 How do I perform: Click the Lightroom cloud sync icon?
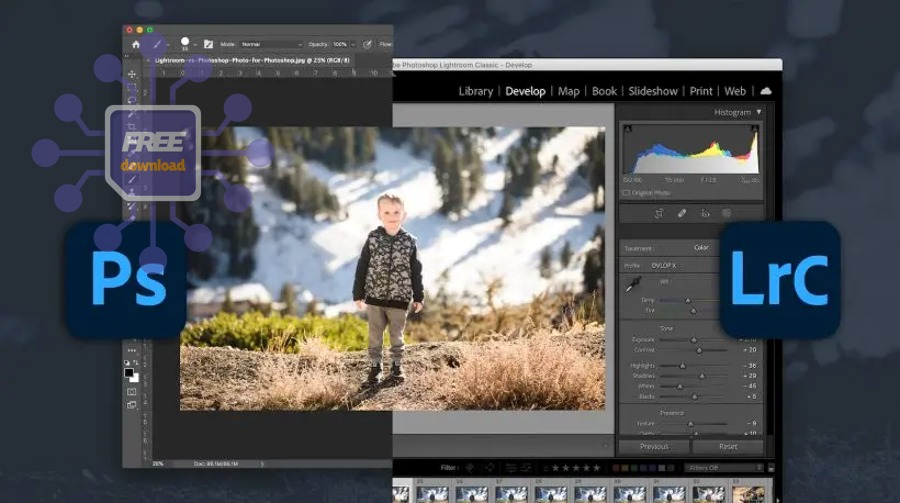(766, 91)
